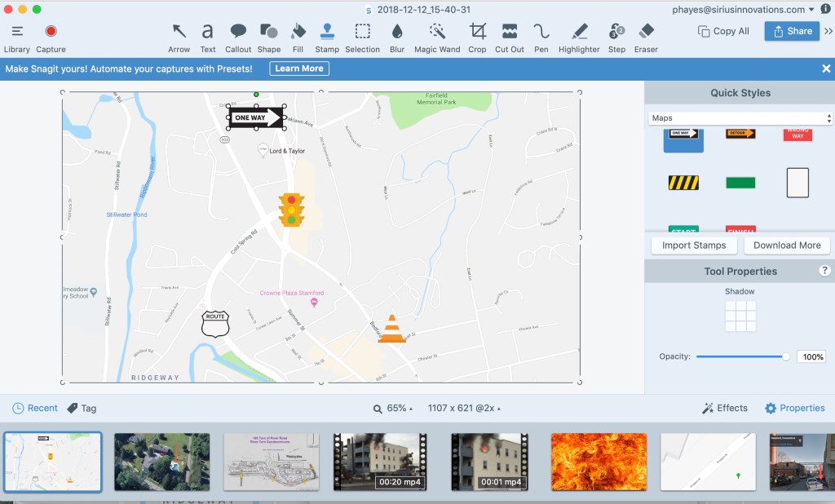This screenshot has height=504, width=835.
Task: Adjust the Opacity slider
Action: point(786,356)
